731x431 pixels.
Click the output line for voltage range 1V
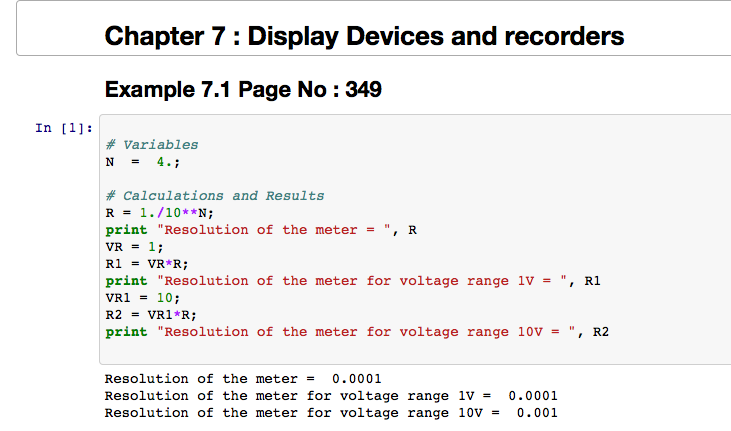click(x=330, y=396)
